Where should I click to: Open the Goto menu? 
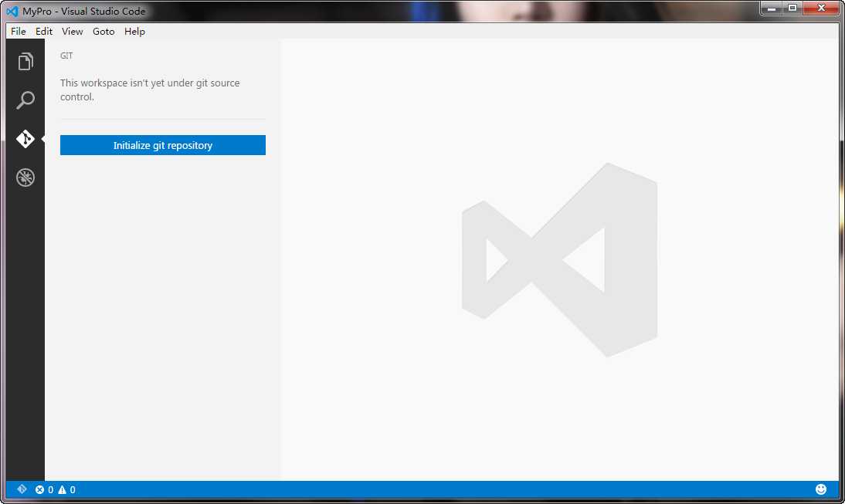click(x=104, y=31)
